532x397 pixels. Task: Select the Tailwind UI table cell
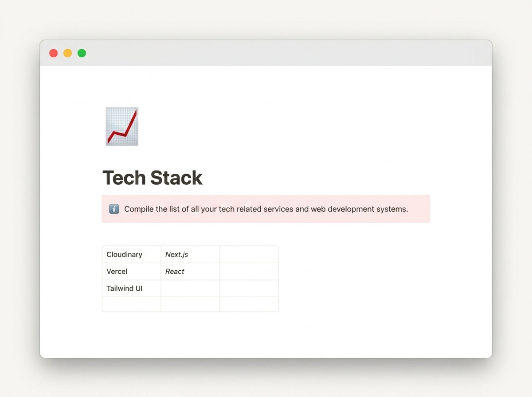(x=132, y=288)
